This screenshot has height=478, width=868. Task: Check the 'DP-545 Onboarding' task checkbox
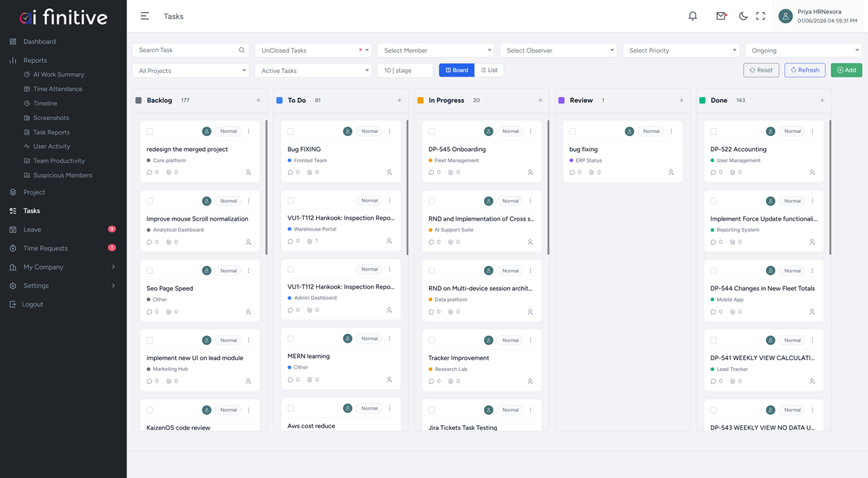click(x=432, y=132)
